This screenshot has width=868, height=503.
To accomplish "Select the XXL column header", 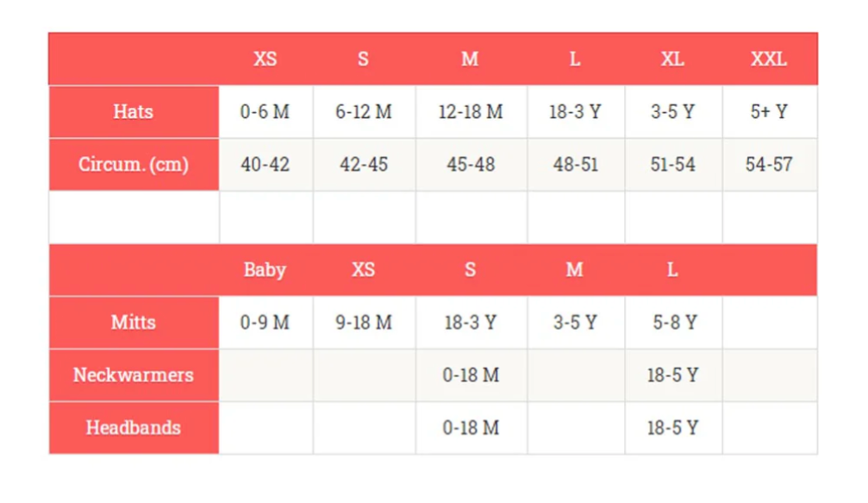I will [769, 60].
